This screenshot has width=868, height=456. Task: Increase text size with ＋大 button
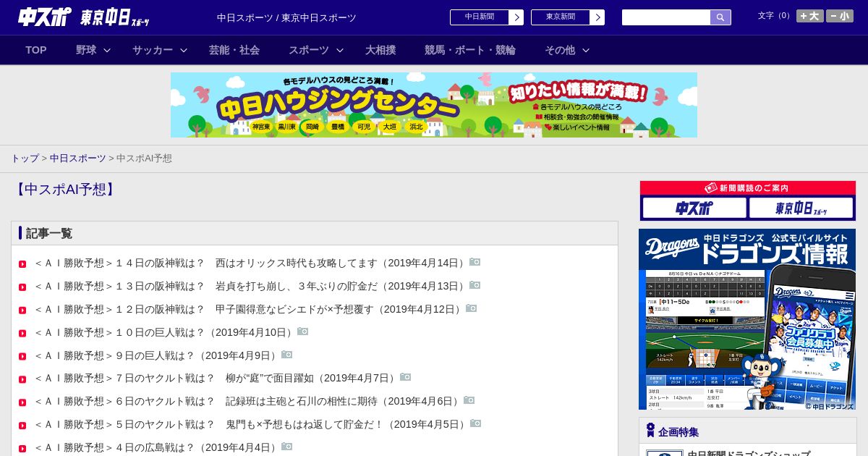point(810,16)
